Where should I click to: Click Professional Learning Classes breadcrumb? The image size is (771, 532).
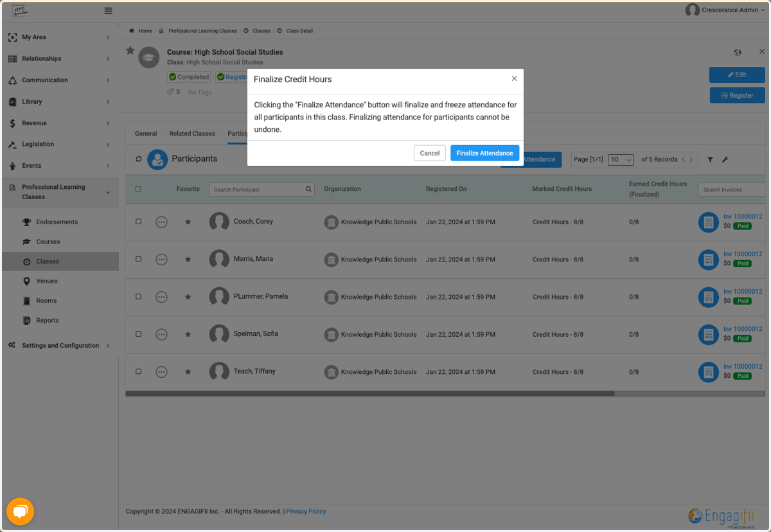coord(202,31)
